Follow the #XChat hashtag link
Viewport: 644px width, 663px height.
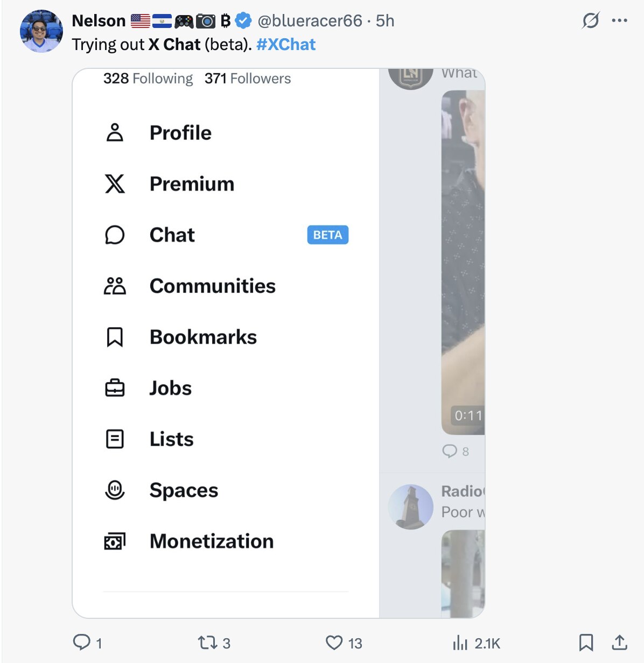pyautogui.click(x=286, y=44)
